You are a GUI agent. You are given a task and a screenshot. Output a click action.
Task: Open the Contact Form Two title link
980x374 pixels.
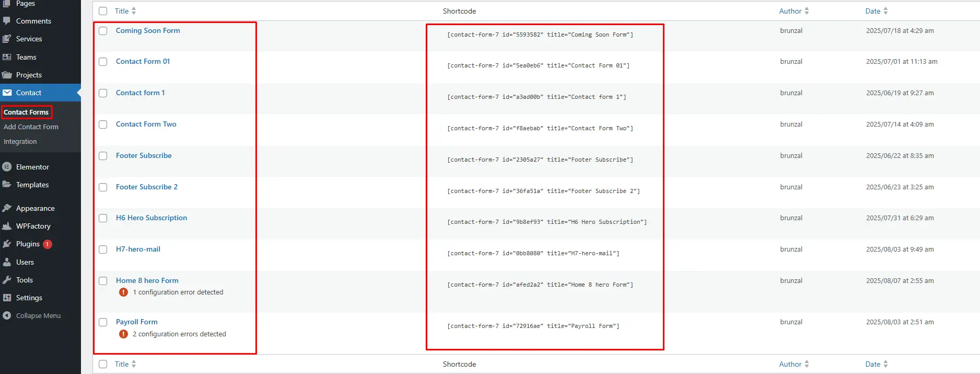[146, 124]
